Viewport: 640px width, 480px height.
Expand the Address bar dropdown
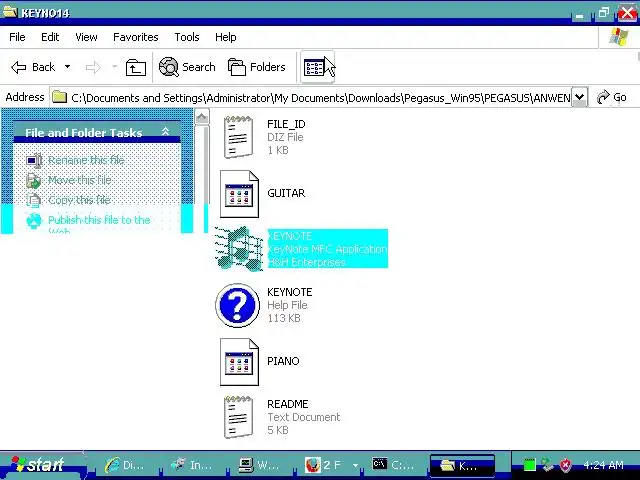tap(579, 98)
